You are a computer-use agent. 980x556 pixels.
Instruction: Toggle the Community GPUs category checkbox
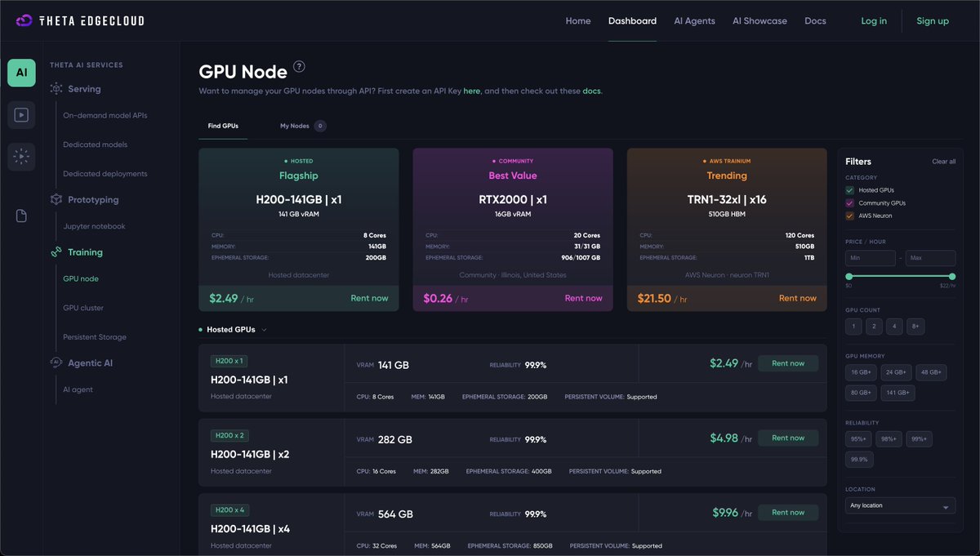click(849, 203)
